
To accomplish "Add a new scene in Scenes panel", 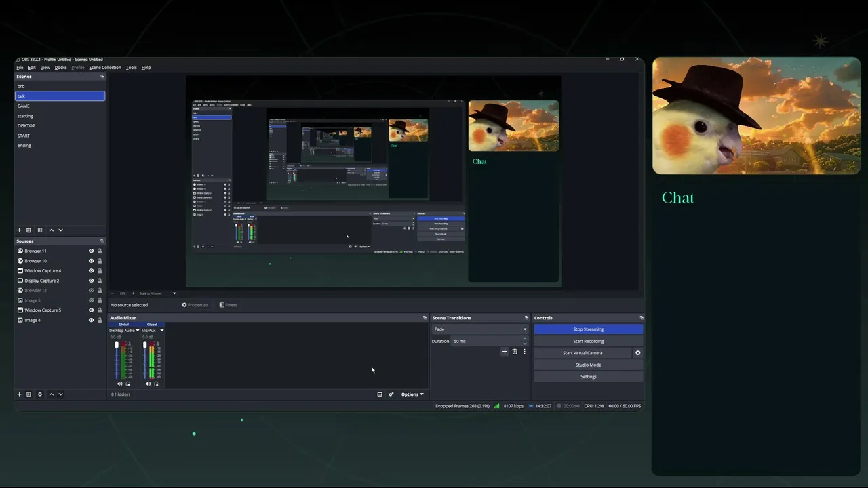I will [x=19, y=230].
